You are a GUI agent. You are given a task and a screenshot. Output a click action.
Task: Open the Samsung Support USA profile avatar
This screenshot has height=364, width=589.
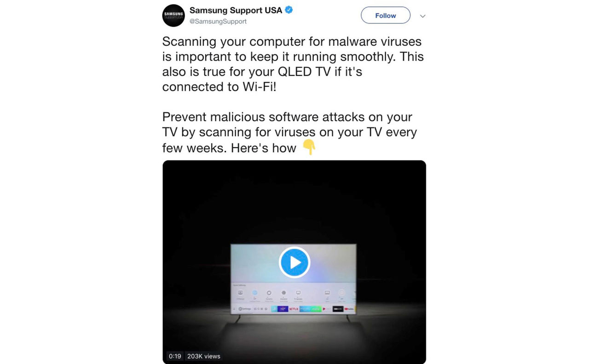pos(173,16)
